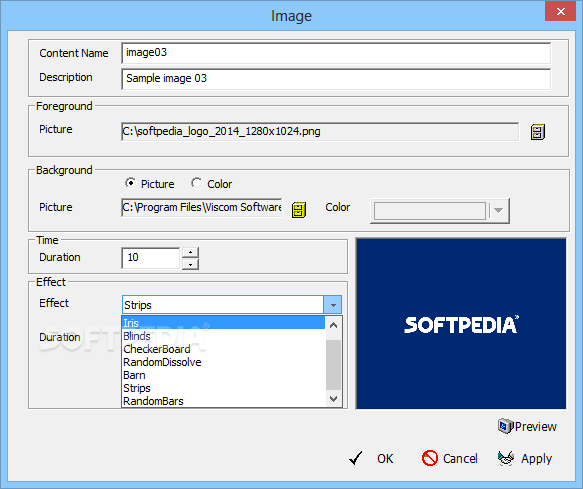The height and width of the screenshot is (489, 583).
Task: Click the background Picture path field
Action: pos(202,207)
